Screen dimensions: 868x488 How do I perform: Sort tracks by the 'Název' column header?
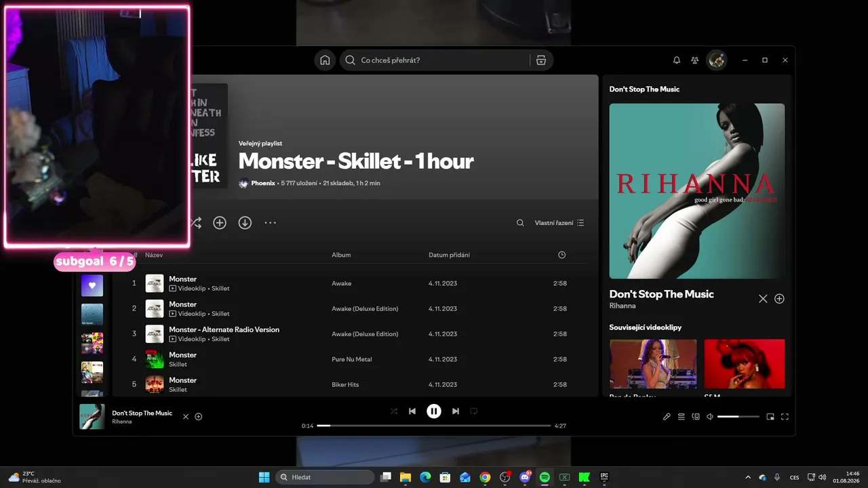[154, 255]
